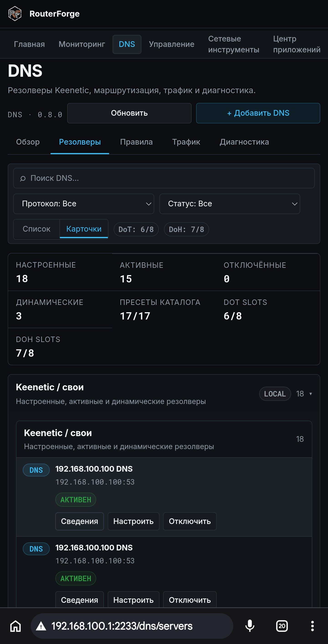Disable first resolver with Отключить

[190, 521]
